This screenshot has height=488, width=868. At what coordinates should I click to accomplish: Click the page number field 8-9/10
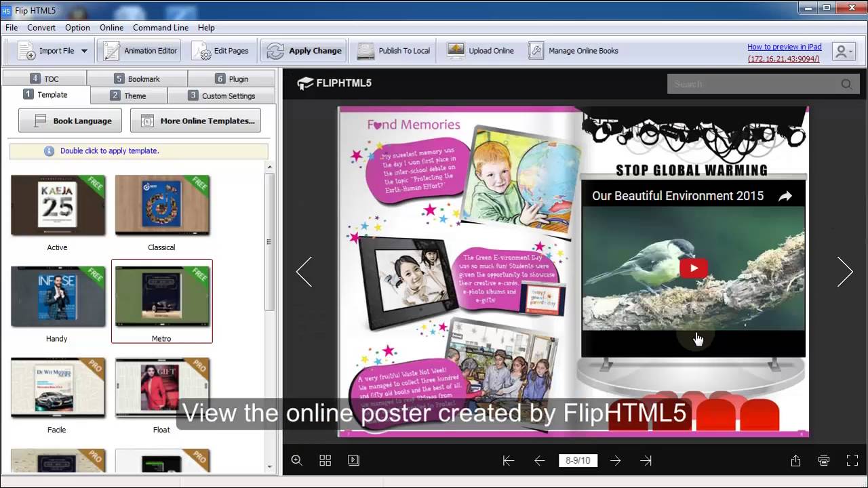pyautogui.click(x=578, y=460)
